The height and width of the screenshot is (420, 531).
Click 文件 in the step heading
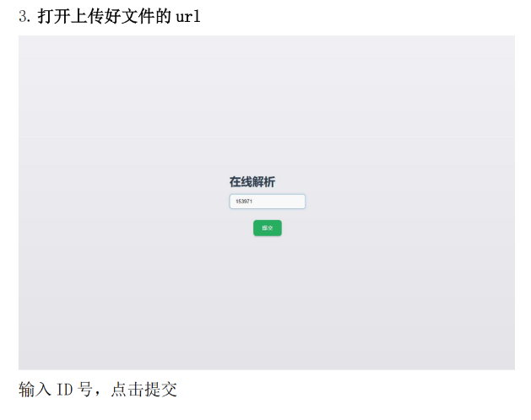point(138,16)
